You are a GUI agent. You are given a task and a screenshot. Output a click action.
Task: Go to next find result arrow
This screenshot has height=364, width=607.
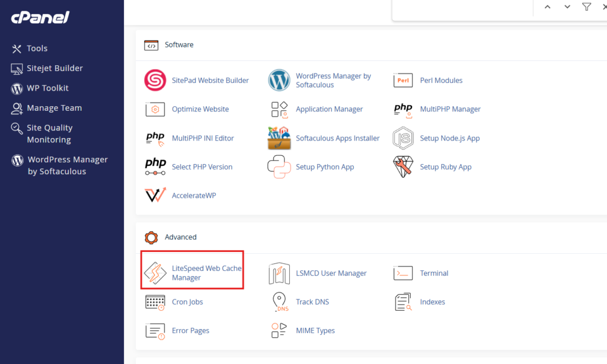567,7
